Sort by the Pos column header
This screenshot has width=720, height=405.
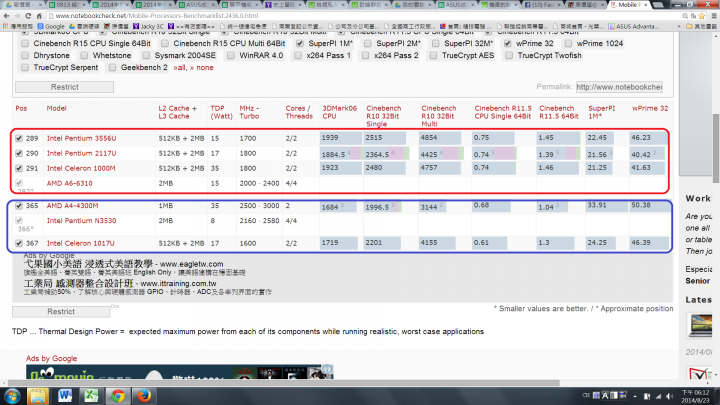tap(21, 108)
